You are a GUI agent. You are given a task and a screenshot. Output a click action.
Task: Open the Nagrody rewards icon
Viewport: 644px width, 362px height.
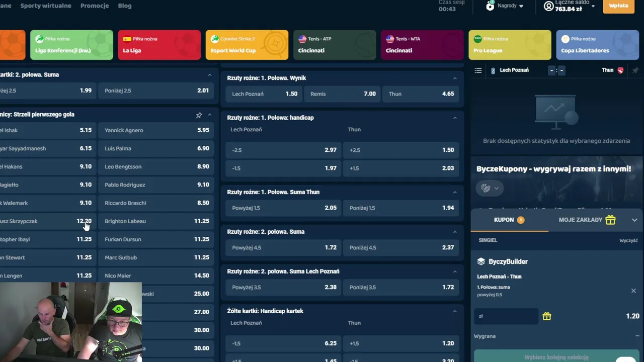point(490,6)
